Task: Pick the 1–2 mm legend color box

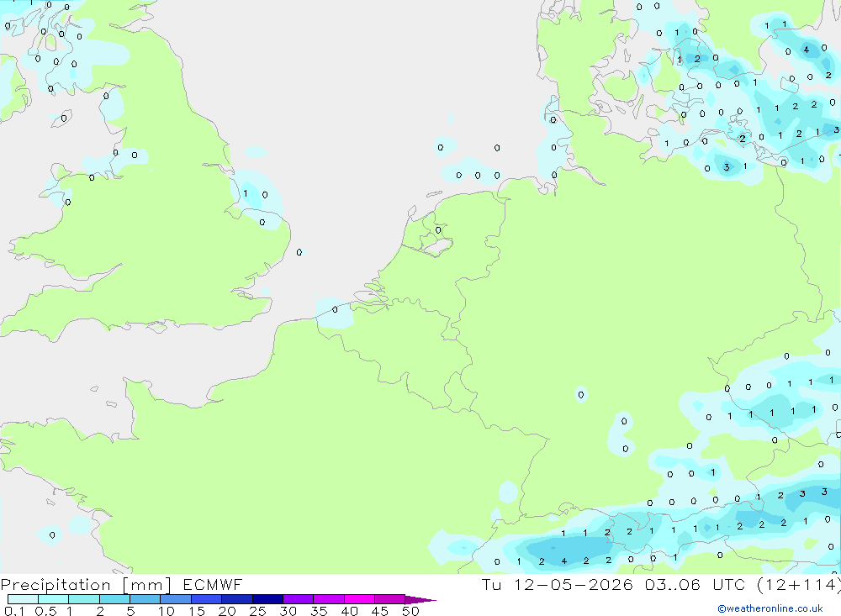Action: 83,599
